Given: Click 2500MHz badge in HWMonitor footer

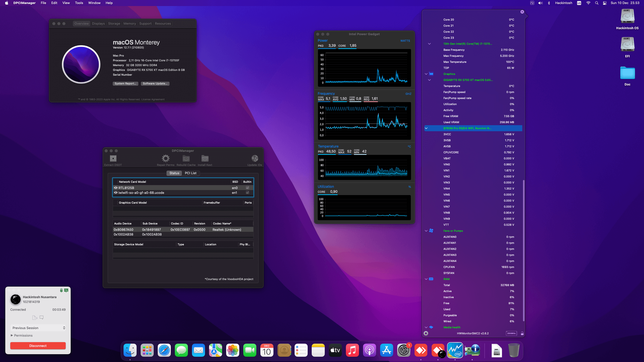Looking at the screenshot, I should coord(511,333).
